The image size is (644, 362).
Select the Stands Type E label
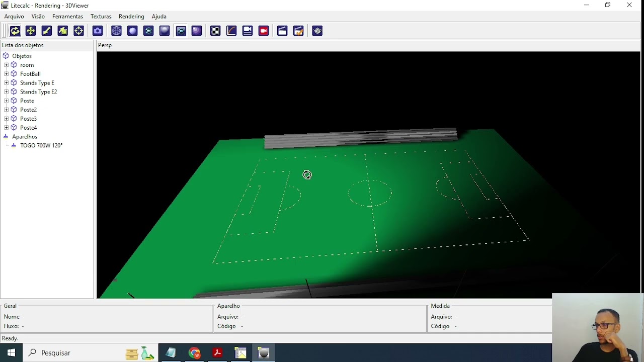[x=37, y=83]
